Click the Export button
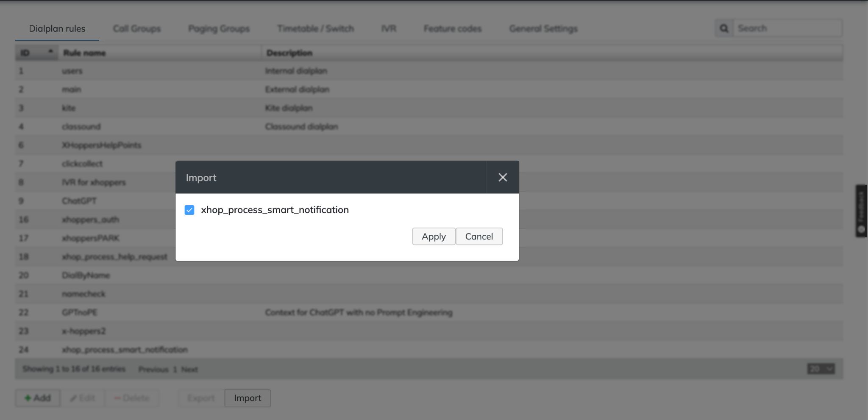Viewport: 868px width, 420px height. point(201,398)
